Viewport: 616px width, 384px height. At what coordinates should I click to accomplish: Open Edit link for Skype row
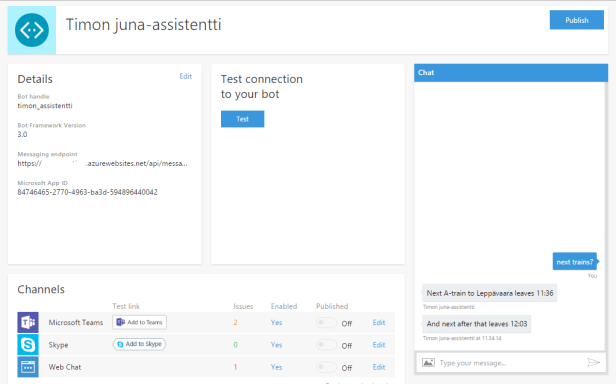(x=379, y=345)
